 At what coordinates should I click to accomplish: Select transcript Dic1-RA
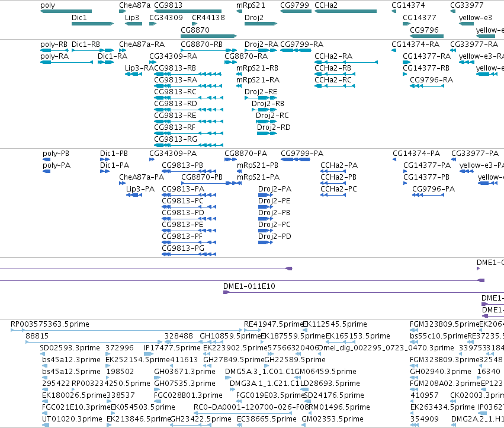click(x=105, y=62)
